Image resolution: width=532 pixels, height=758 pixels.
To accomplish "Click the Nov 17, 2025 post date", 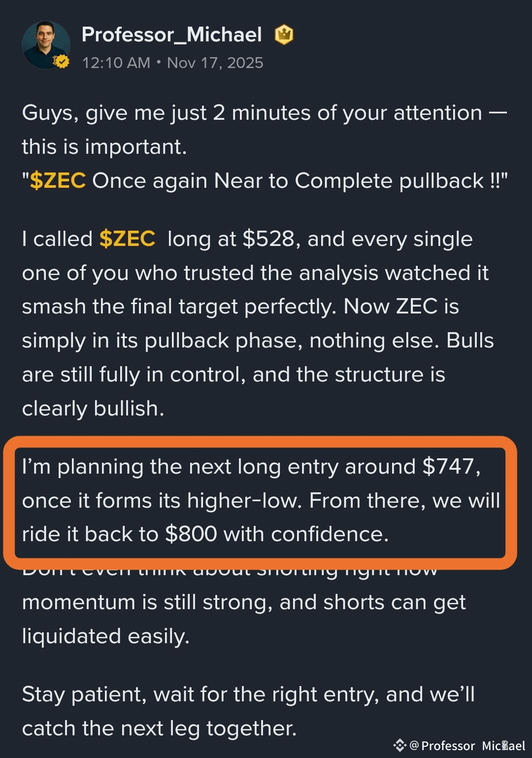I will click(215, 63).
